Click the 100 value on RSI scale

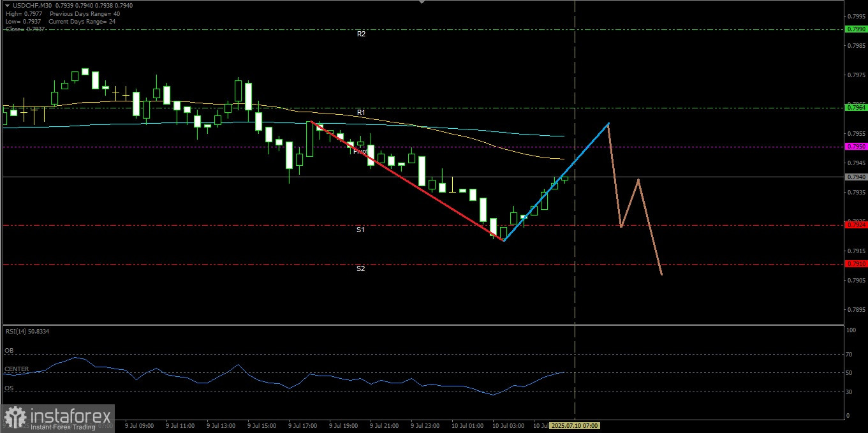tap(851, 330)
